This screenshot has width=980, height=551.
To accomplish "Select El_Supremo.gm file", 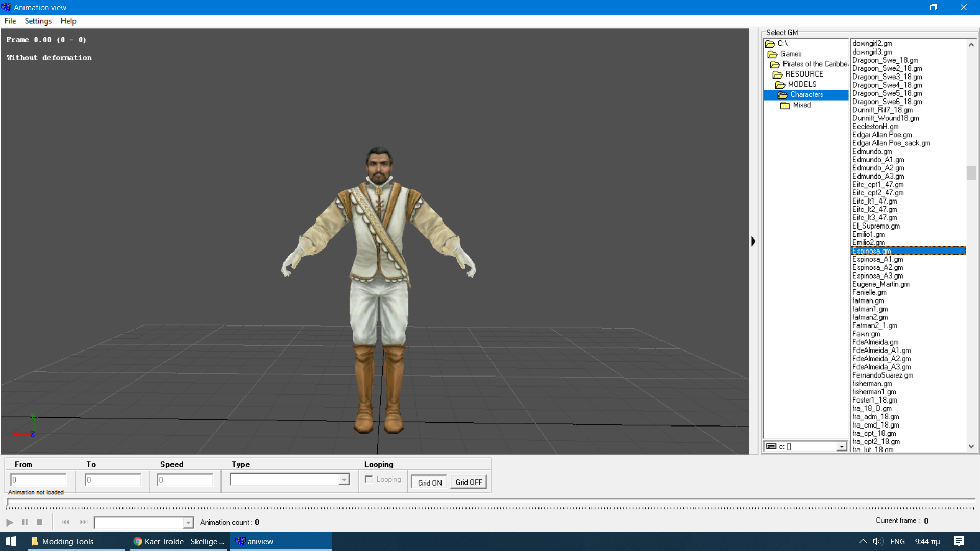I will coord(876,226).
